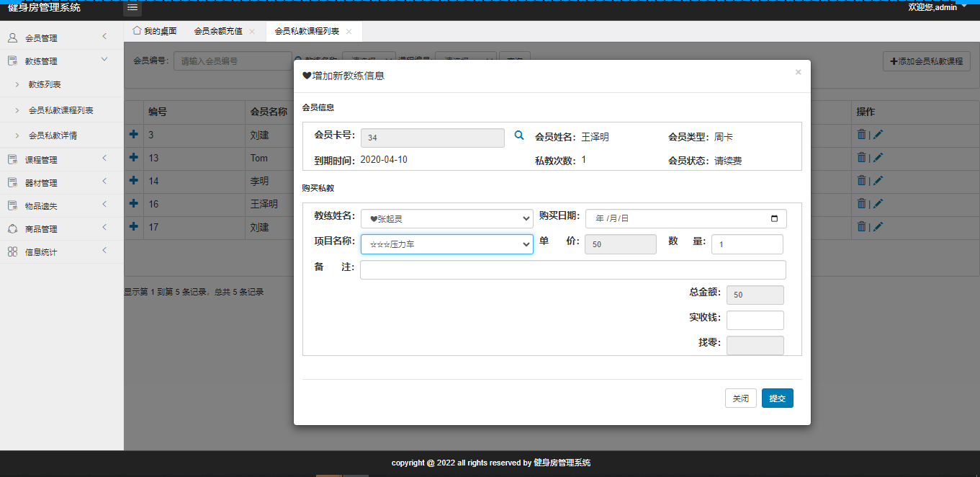The height and width of the screenshot is (477, 980).
Task: Click the 编号 column header
Action: (x=158, y=112)
